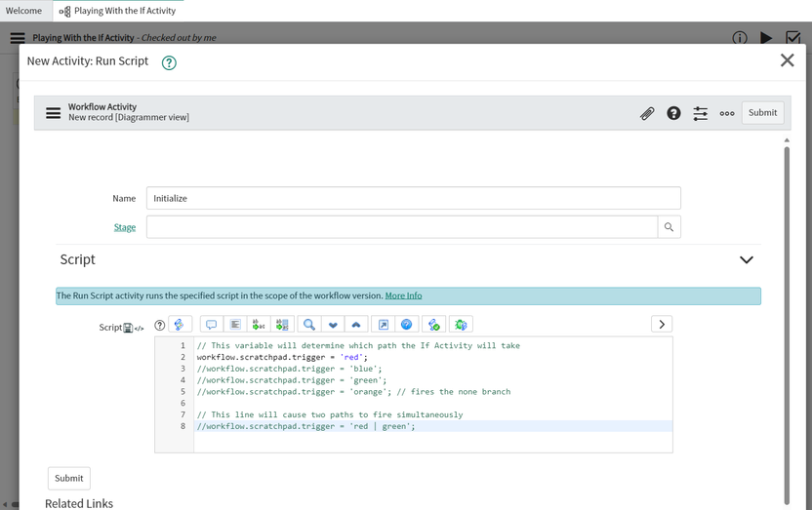Open the script debugger bug icon
Image resolution: width=812 pixels, height=510 pixels.
(461, 325)
